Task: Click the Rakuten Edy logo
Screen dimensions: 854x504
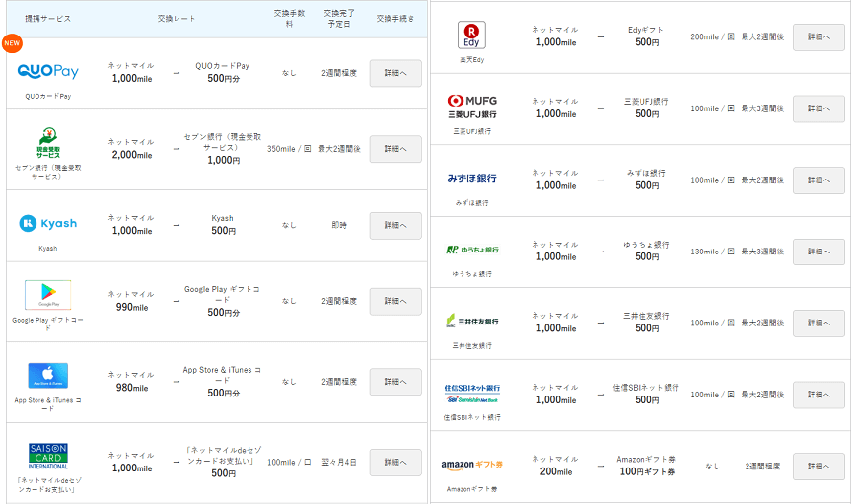Action: coord(471,35)
